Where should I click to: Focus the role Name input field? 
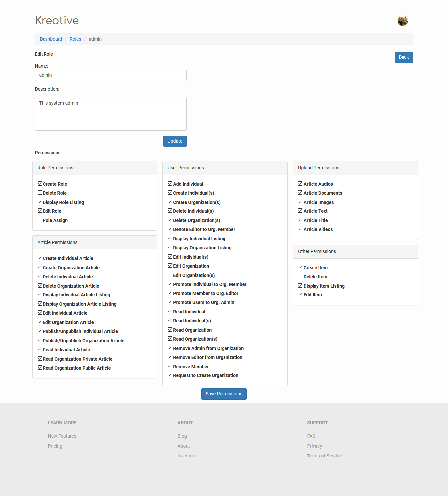coord(111,75)
